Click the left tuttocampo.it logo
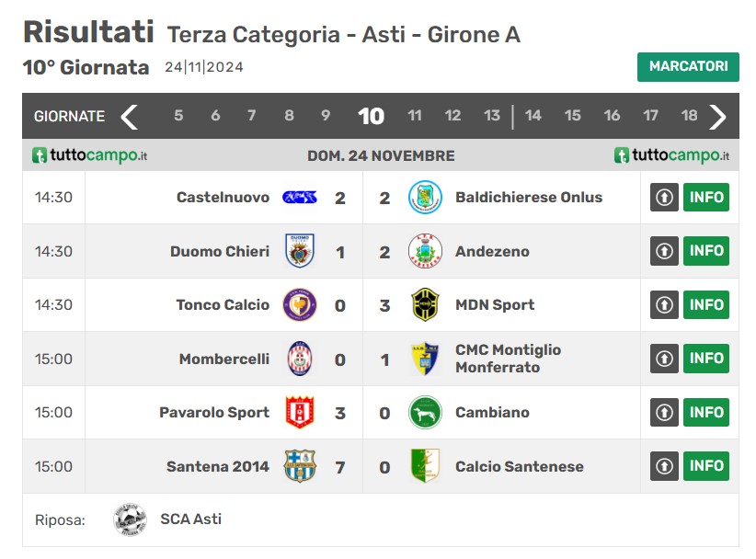The width and height of the screenshot is (756, 559). (x=89, y=155)
